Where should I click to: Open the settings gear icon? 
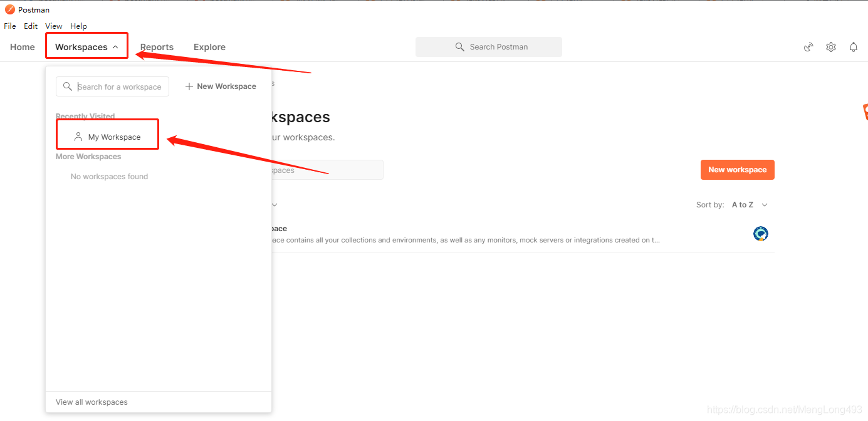click(x=831, y=47)
